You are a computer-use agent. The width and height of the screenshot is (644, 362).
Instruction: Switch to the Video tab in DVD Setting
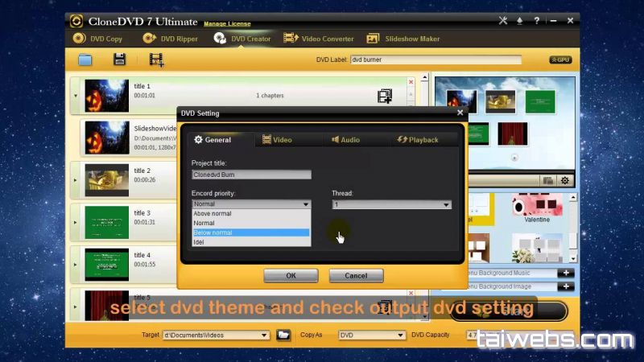tap(277, 140)
